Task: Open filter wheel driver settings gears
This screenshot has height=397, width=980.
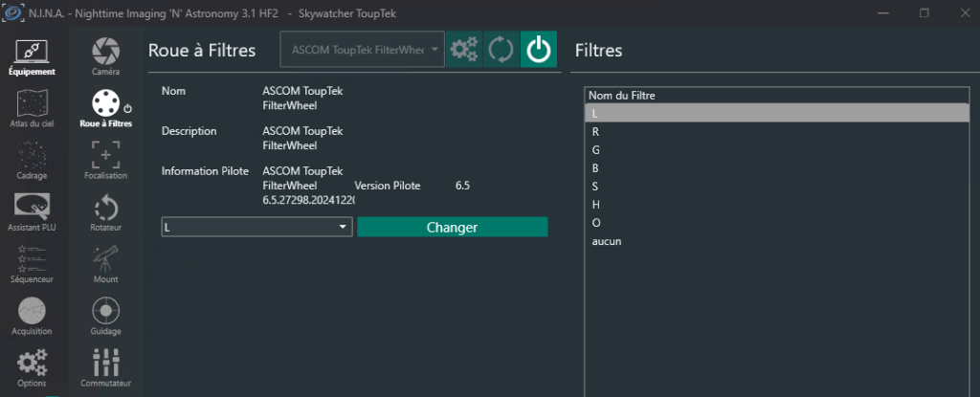Action: tap(464, 50)
